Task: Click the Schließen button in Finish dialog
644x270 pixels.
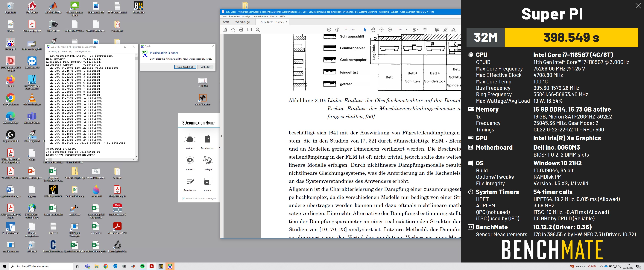Action: point(205,67)
